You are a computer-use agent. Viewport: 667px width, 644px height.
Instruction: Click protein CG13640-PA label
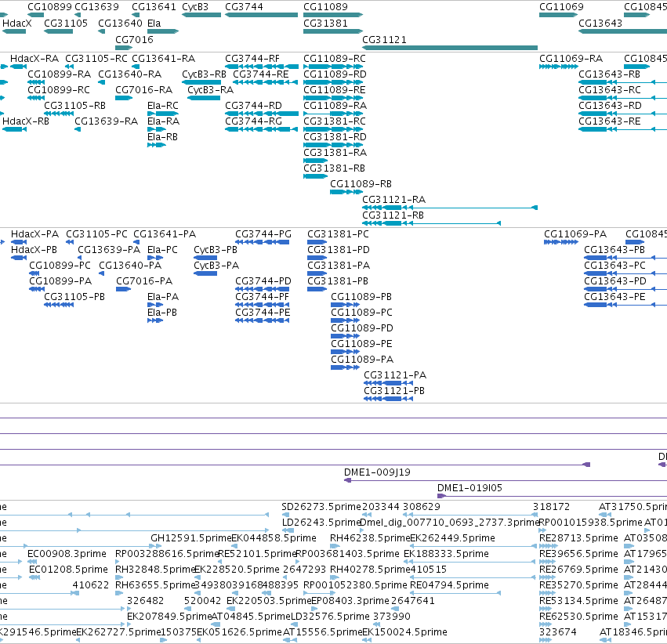pos(130,266)
